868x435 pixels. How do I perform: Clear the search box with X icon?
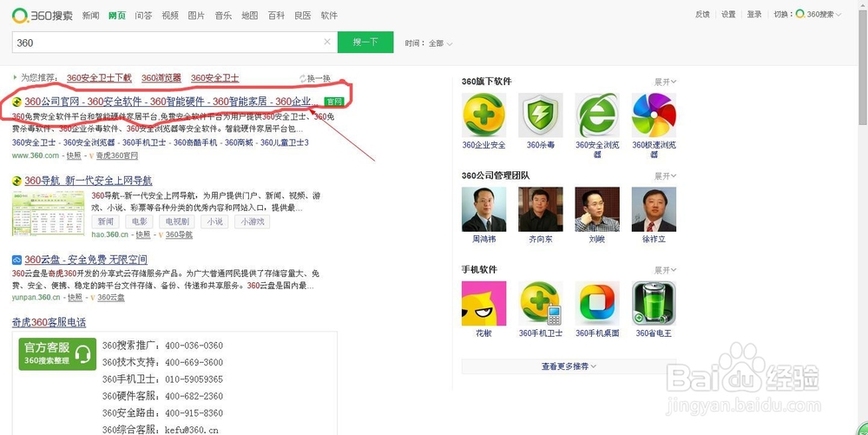[327, 42]
